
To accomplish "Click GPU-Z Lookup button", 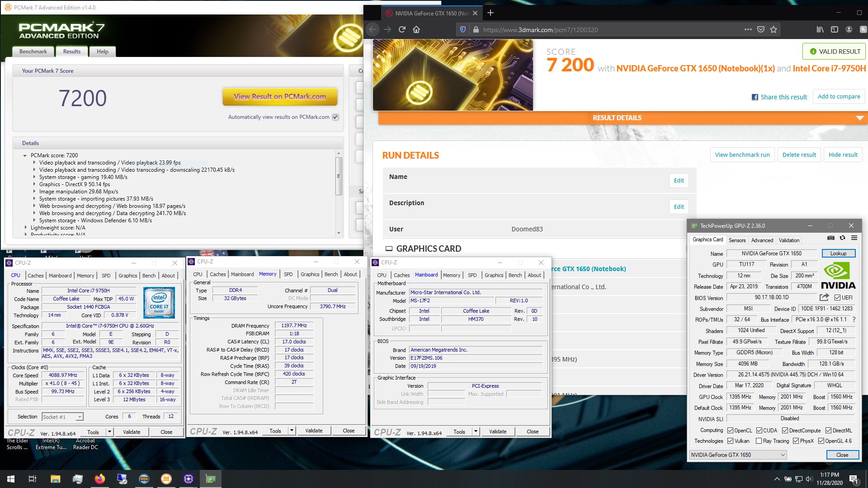I will (838, 253).
